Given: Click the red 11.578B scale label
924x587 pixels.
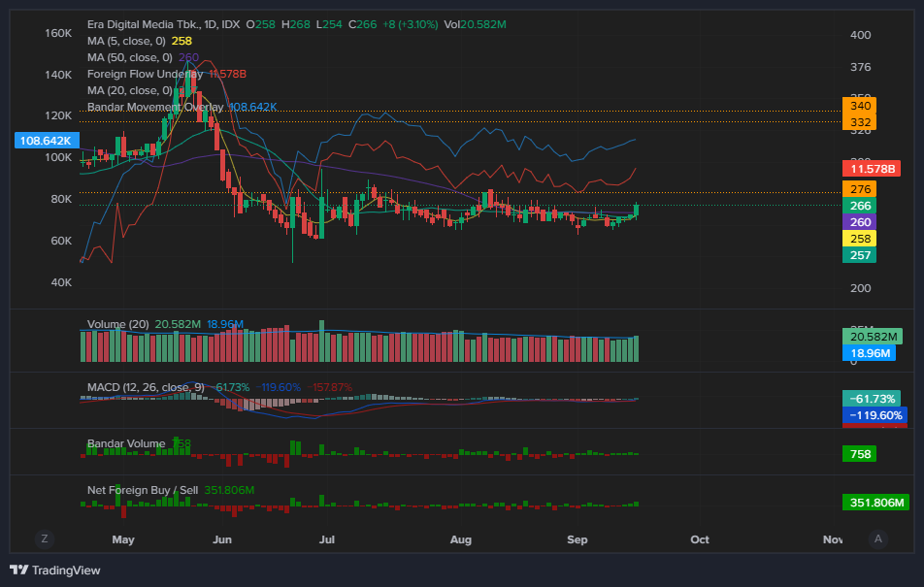Looking at the screenshot, I should 873,169.
